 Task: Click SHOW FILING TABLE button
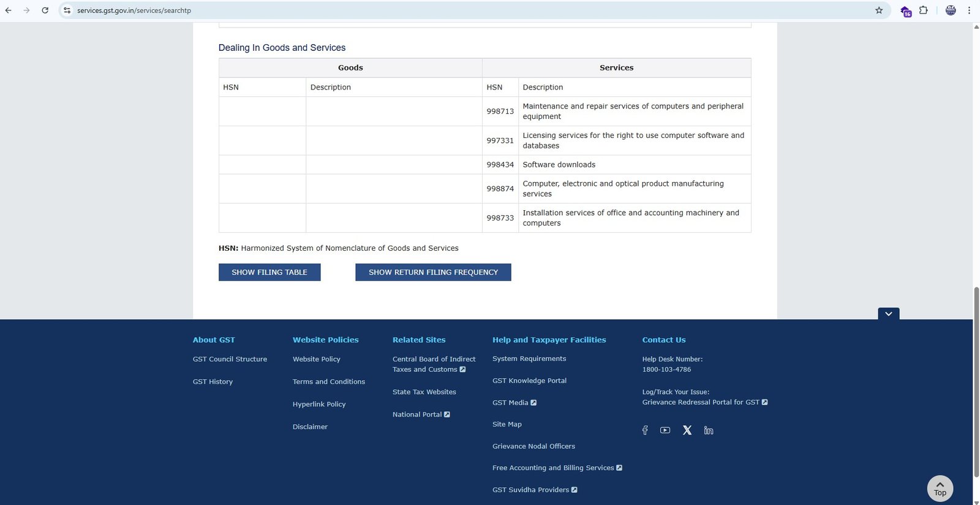click(x=269, y=272)
